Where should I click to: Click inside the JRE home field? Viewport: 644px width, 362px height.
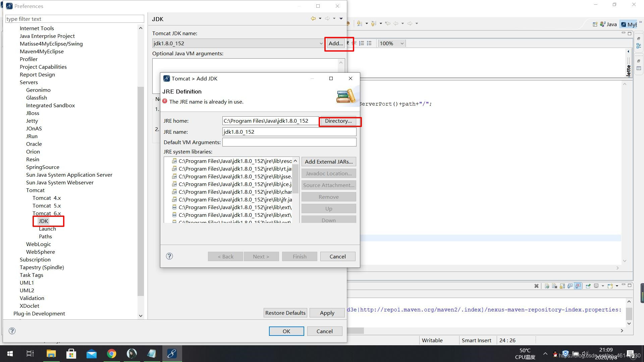[x=270, y=121]
